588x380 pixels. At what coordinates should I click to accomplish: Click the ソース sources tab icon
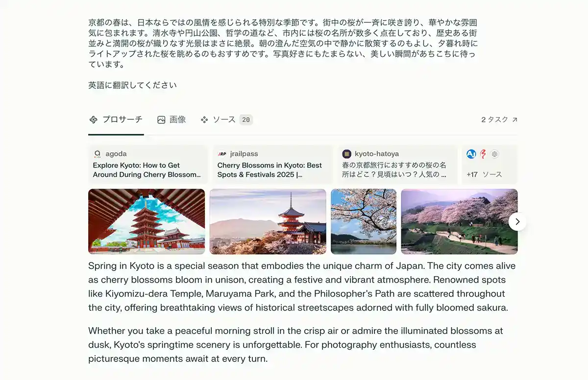[204, 119]
